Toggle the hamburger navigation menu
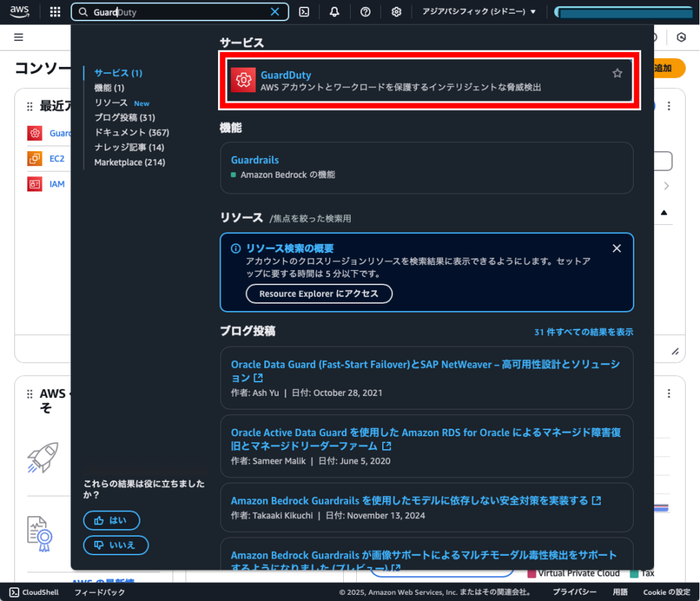 pos(18,37)
